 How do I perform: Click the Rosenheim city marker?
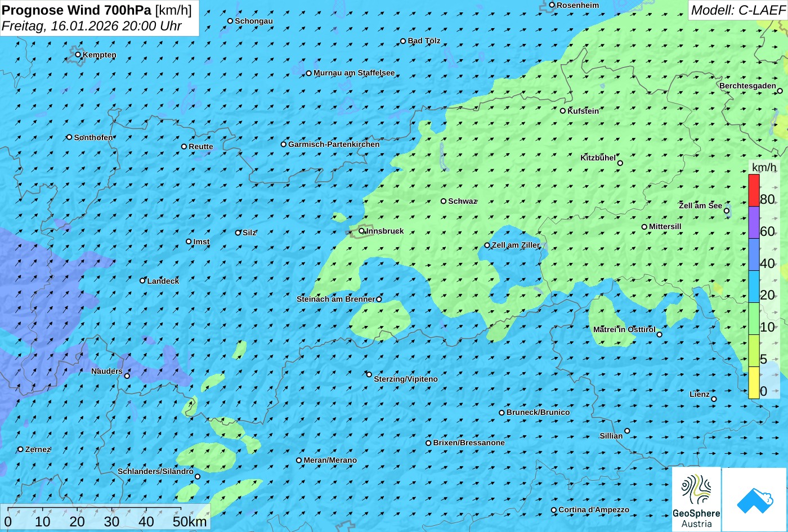pos(552,5)
